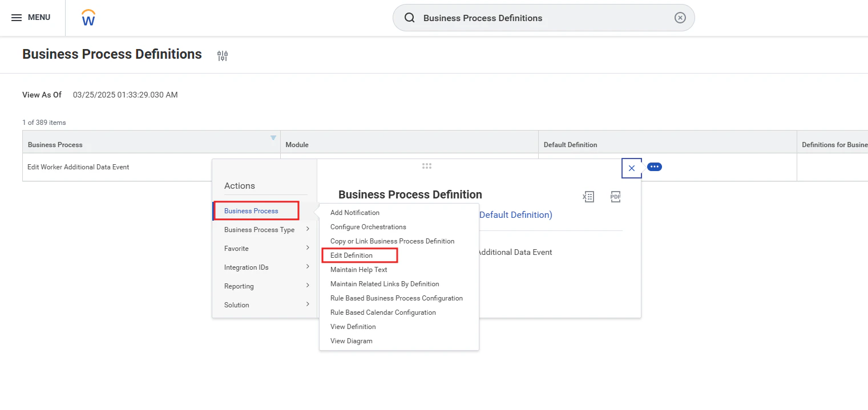This screenshot has width=868, height=410.
Task: Click the Business Process Definition popup title
Action: pos(410,194)
